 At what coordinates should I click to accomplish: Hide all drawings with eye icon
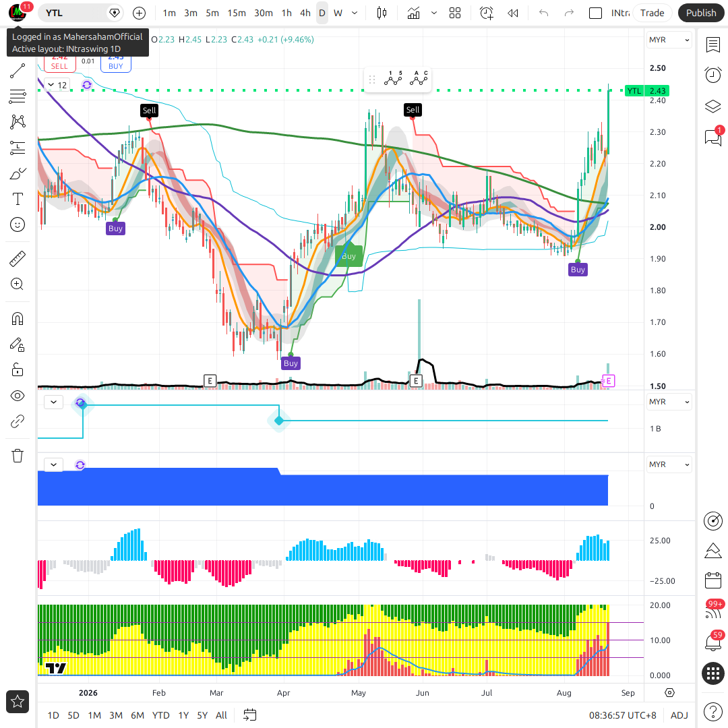18,396
